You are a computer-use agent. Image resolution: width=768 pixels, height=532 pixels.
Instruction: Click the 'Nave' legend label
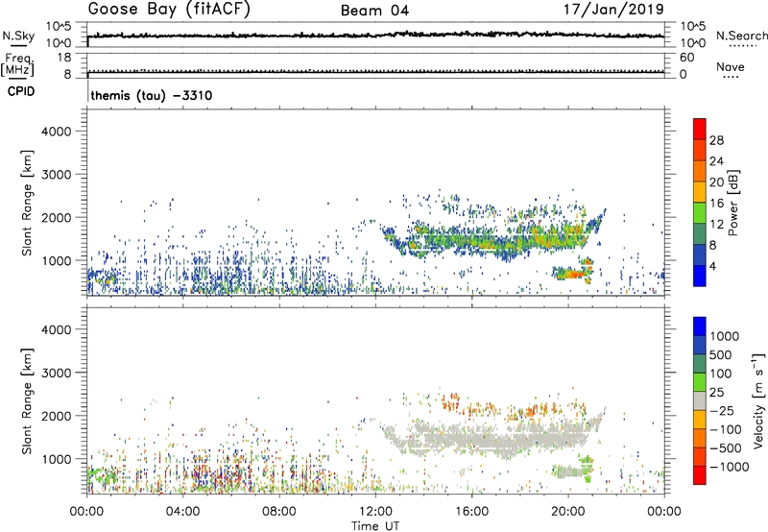point(731,67)
